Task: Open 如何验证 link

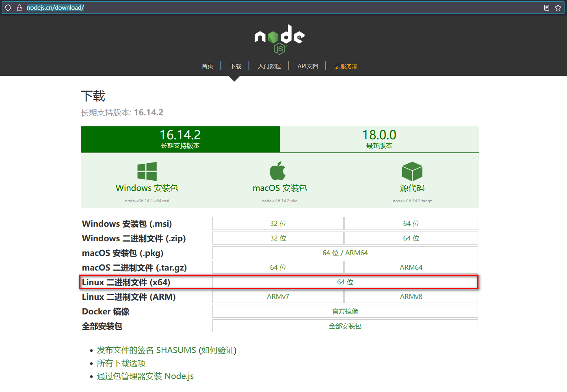Action: click(218, 350)
